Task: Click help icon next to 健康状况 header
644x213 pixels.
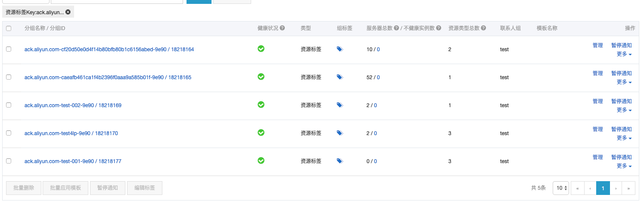Action: 282,28
